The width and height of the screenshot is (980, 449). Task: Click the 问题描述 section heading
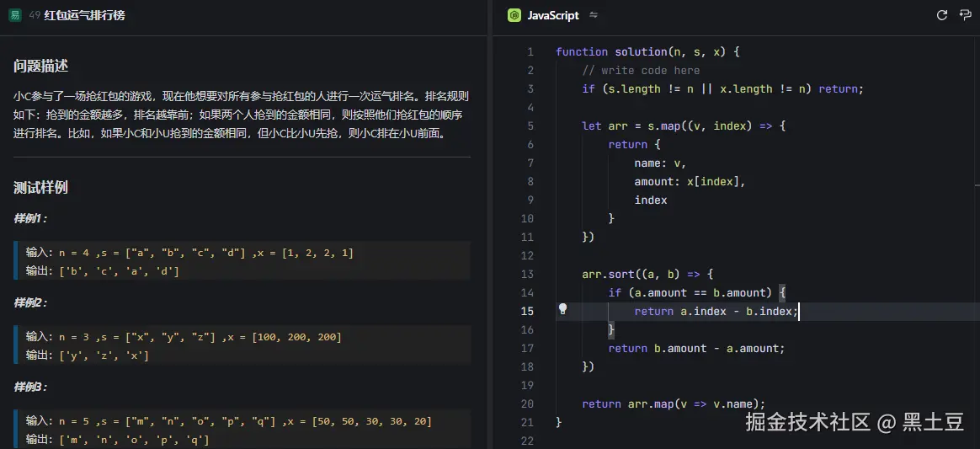[40, 66]
